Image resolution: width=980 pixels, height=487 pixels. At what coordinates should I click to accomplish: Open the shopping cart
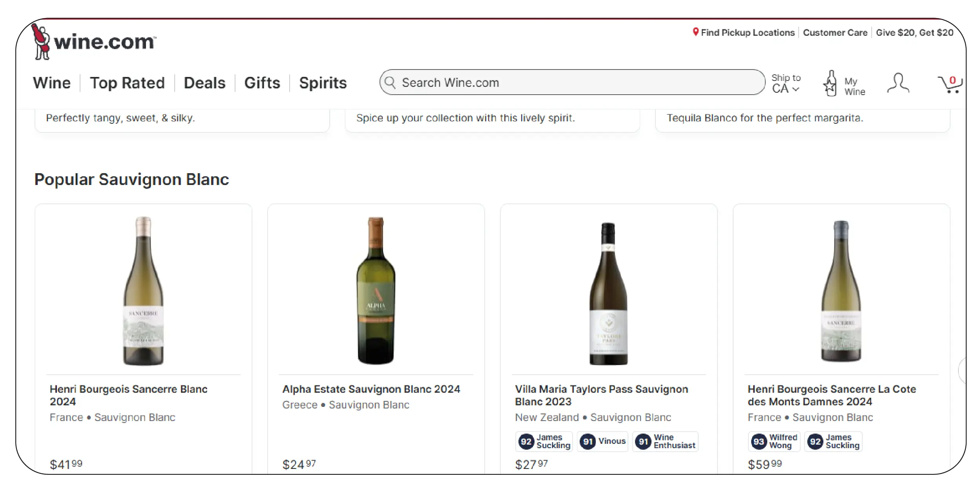(x=949, y=84)
